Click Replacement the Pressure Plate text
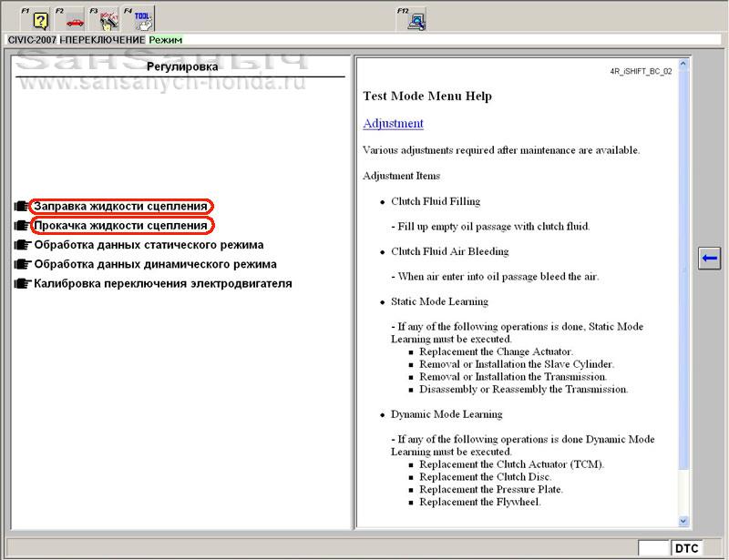 click(x=491, y=489)
